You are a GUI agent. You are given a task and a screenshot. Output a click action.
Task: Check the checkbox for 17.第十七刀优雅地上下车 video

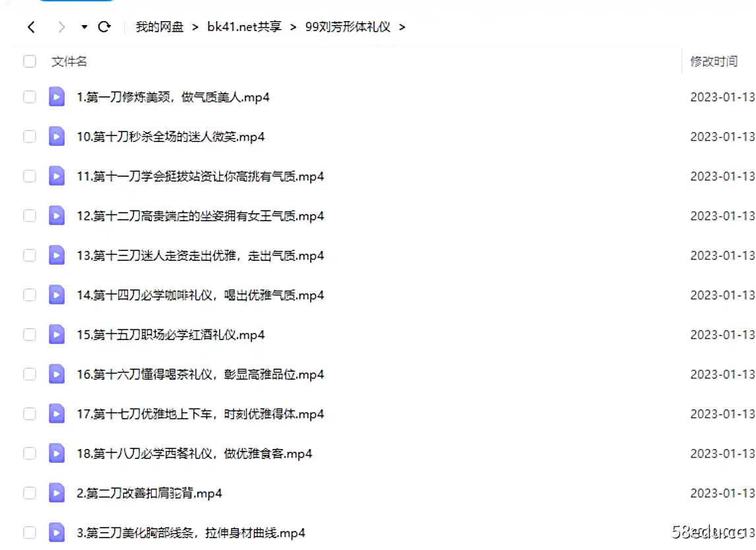29,414
